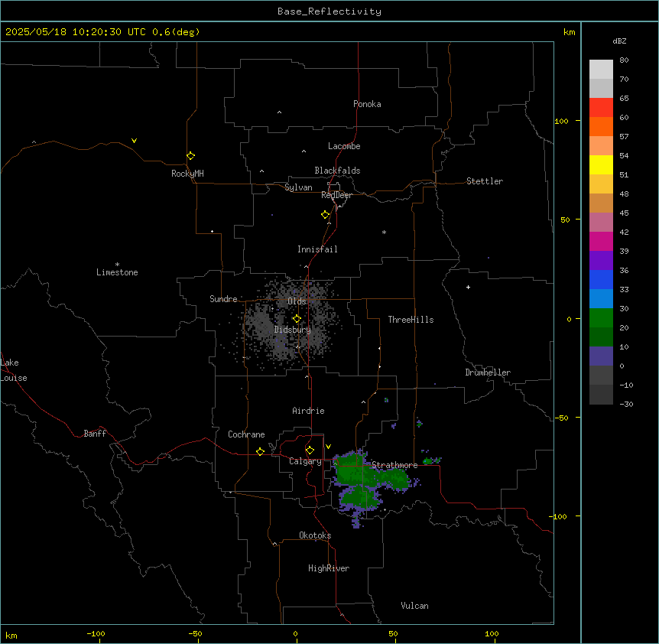The width and height of the screenshot is (659, 644).
Task: Click the yellow diamond between Olds and Didsbury
Action: coord(297,319)
